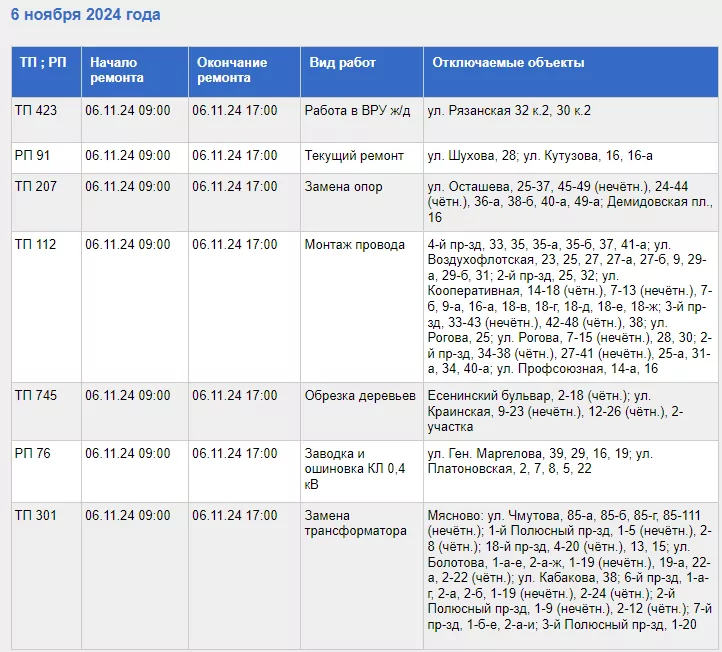Screen dimensions: 722x652
Task: Click the 'Есенинский бульвар, 2-18' address cell
Action: [571, 412]
